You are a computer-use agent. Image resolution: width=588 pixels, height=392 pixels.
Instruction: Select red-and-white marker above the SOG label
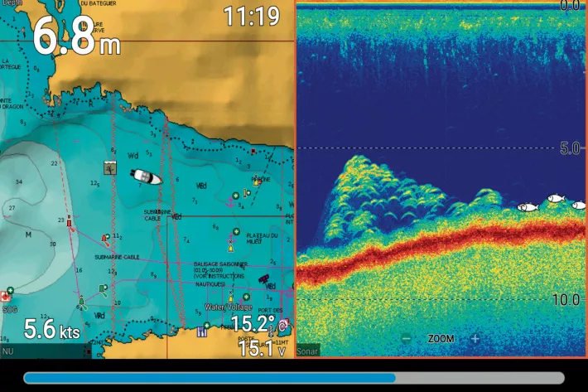[x=4, y=297]
